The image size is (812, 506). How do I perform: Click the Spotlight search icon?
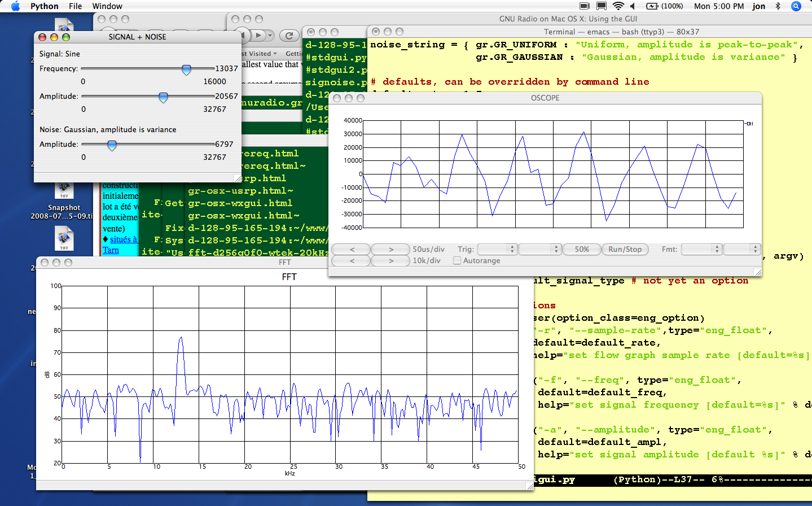(x=796, y=6)
